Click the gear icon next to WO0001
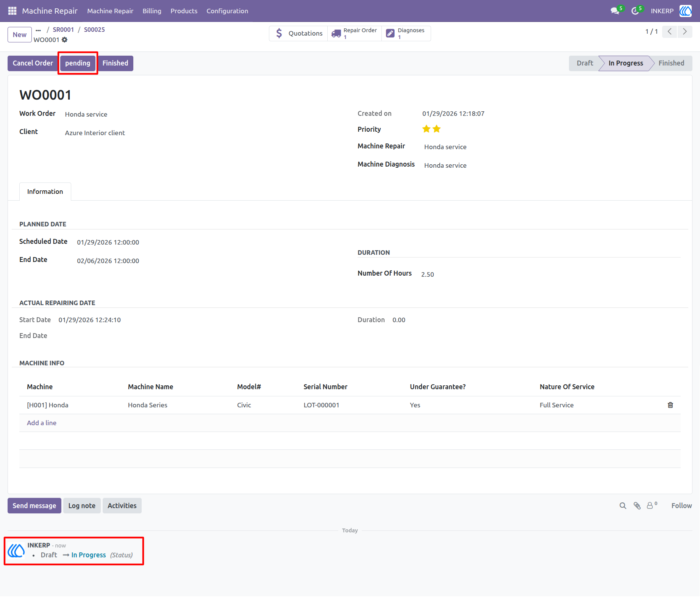Viewport: 700px width, 597px height. [65, 40]
